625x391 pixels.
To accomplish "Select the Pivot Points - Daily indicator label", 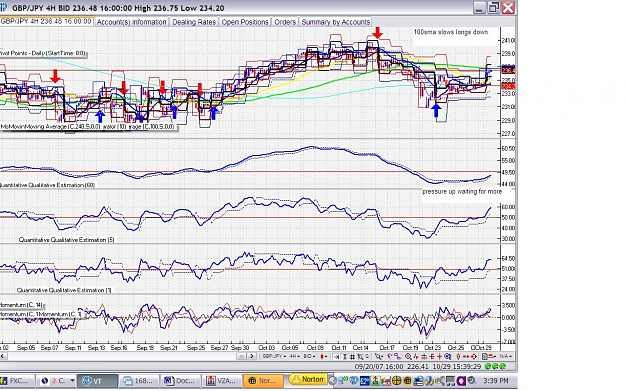I will point(43,53).
